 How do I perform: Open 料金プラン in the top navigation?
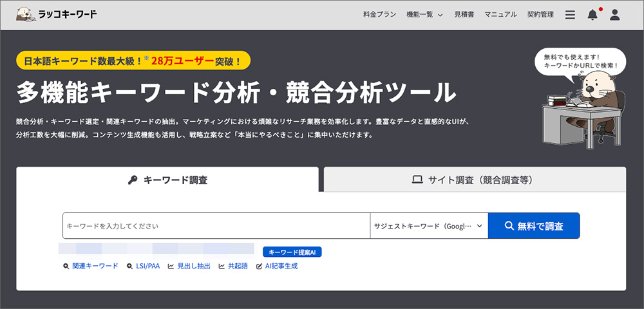coord(379,15)
